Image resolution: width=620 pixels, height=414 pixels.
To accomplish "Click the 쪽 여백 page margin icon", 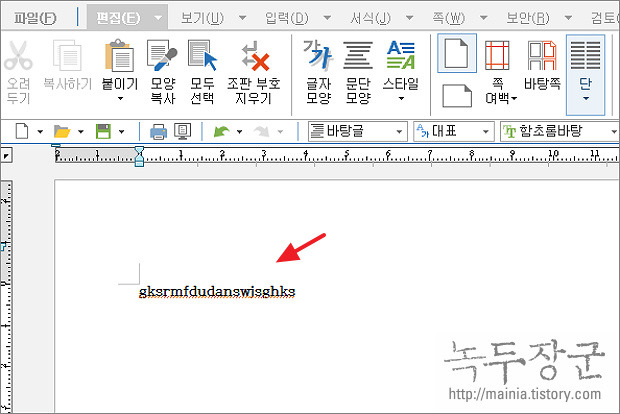I will [497, 56].
